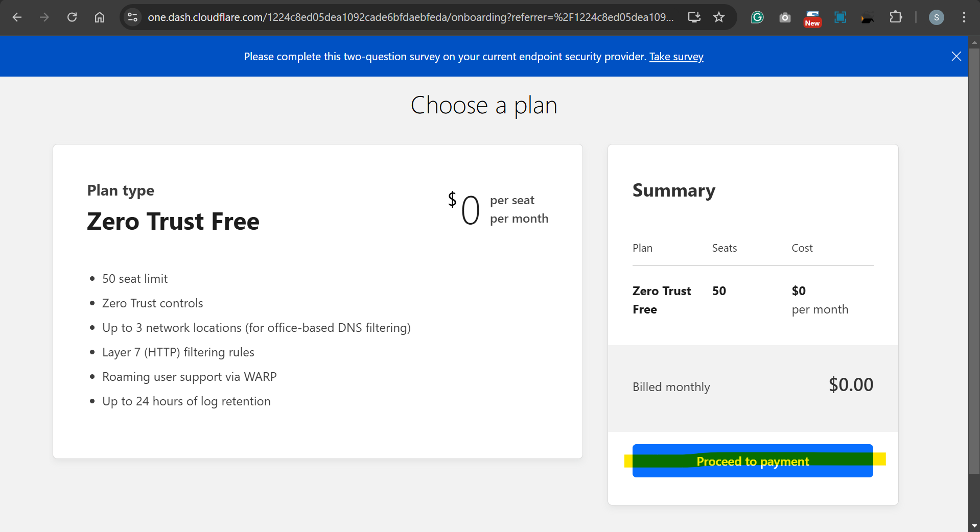
Task: Click 'Layer 7 (HTTP) filtering rules' text
Action: pyautogui.click(x=178, y=352)
